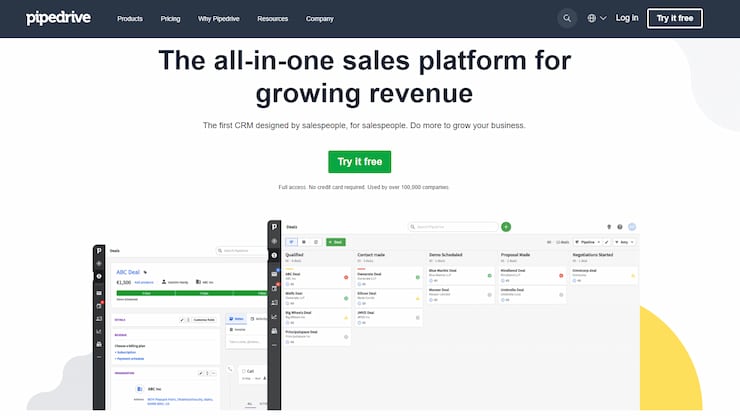Click the pencil icon in Details section
The image size is (740, 416).
click(182, 320)
